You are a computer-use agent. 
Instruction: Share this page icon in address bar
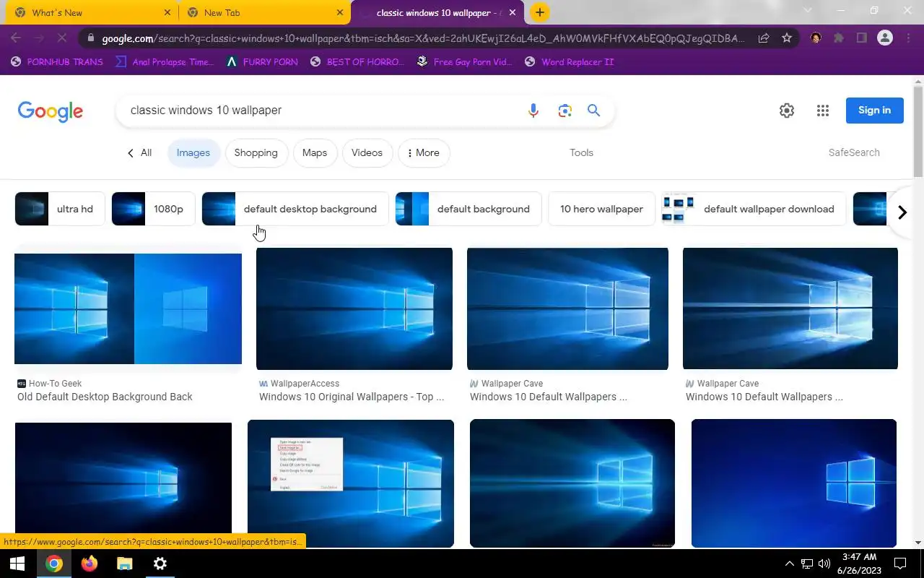coord(763,38)
